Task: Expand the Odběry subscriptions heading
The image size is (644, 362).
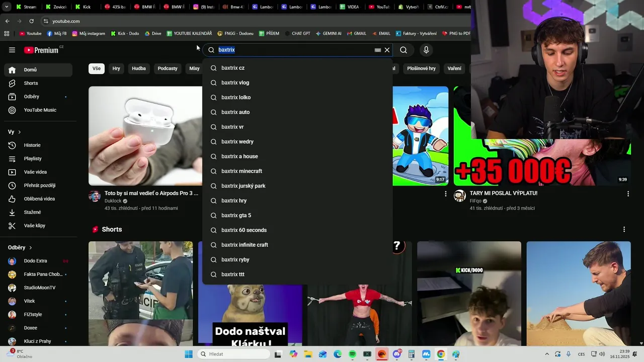Action: pos(20,247)
